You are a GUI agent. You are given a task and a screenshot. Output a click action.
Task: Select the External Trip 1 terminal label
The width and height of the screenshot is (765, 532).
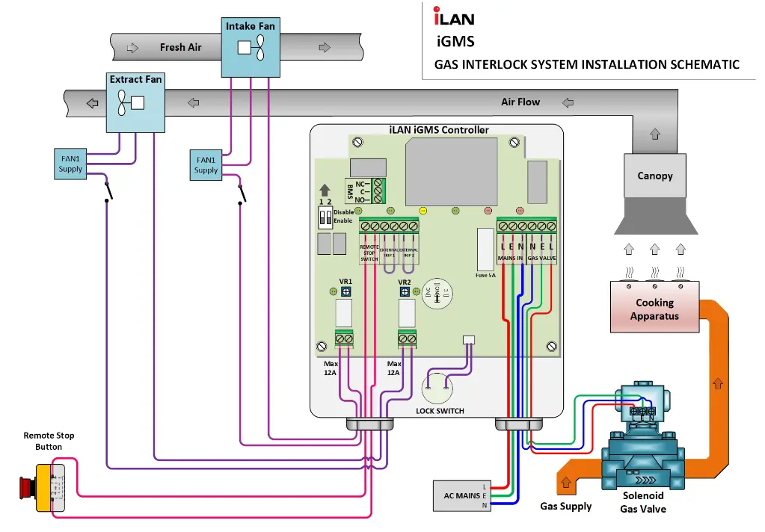(390, 251)
